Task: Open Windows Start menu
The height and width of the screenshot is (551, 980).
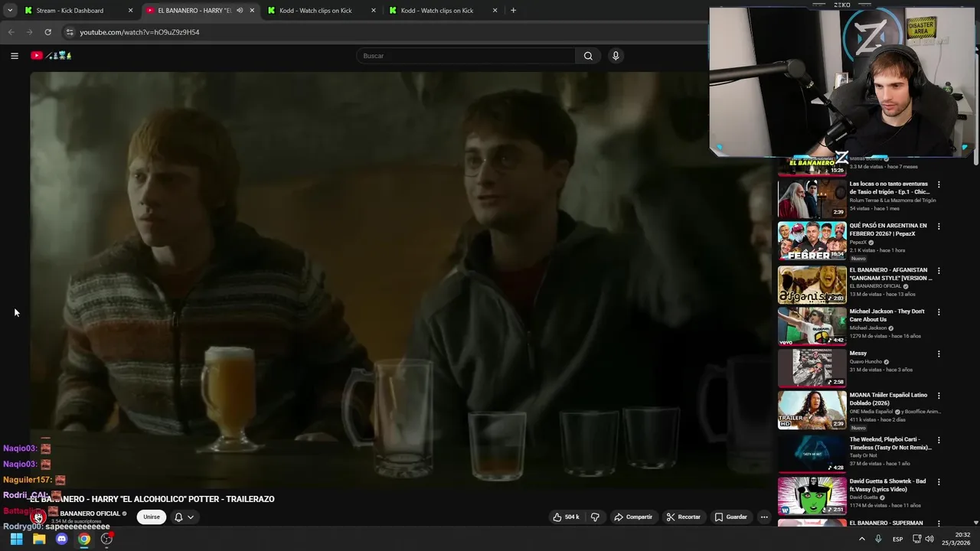Action: (16, 539)
